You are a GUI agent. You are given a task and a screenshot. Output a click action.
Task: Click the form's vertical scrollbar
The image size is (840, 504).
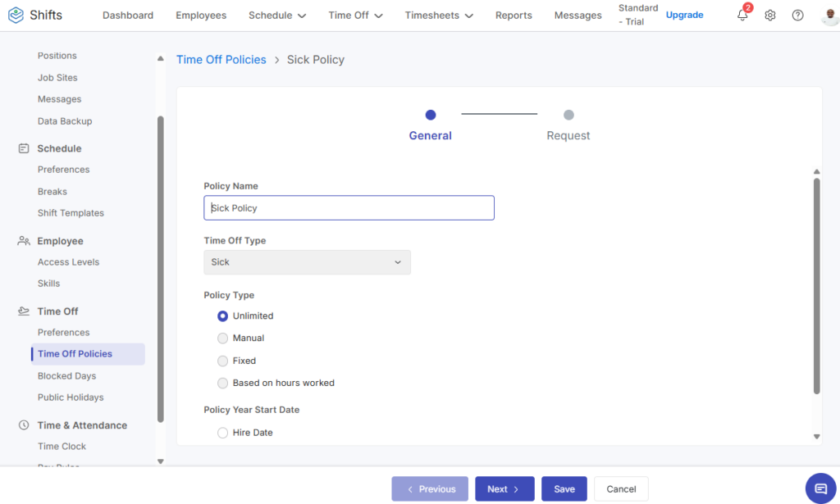816,286
